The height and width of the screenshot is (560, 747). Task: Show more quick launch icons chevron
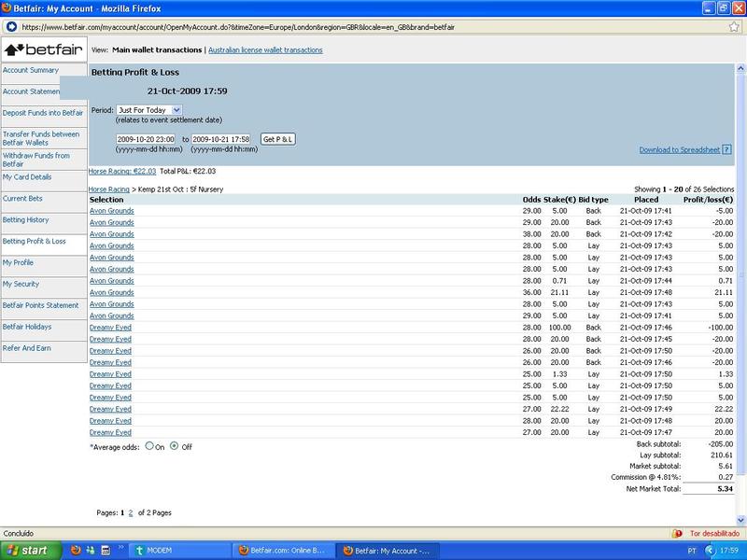pyautogui.click(x=120, y=548)
